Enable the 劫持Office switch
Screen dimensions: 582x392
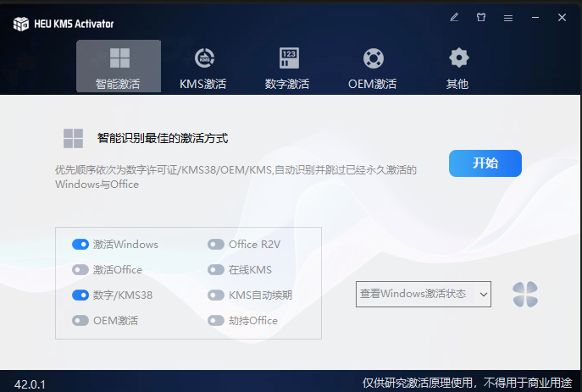tap(216, 320)
